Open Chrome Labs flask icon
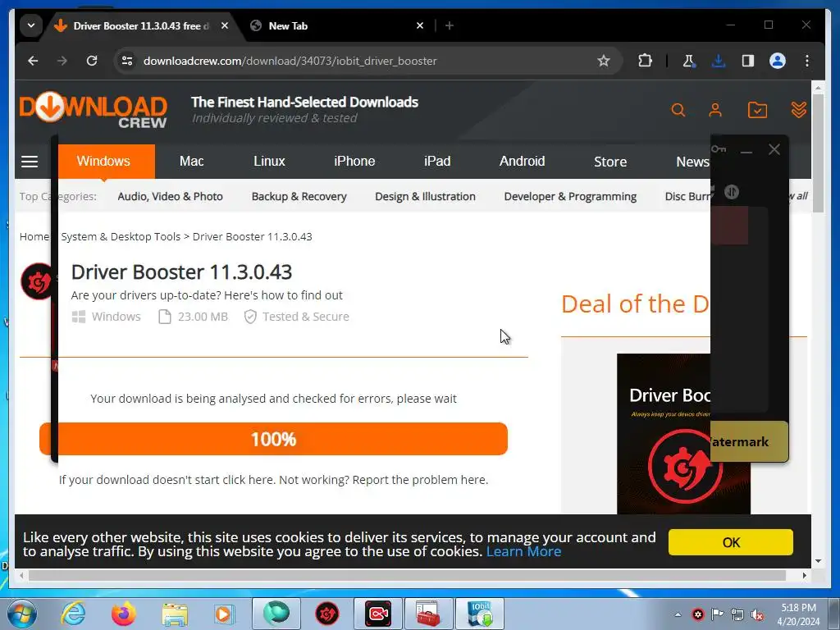 pos(689,61)
